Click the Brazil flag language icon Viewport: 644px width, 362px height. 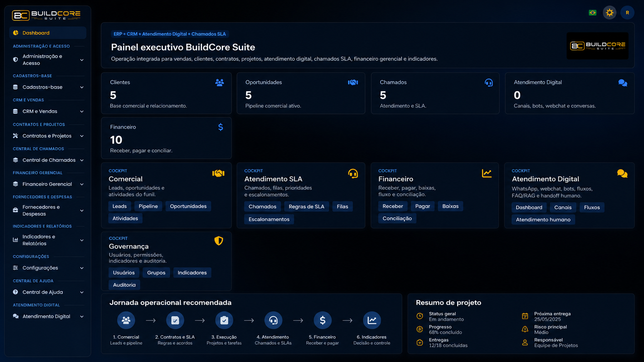(x=592, y=13)
